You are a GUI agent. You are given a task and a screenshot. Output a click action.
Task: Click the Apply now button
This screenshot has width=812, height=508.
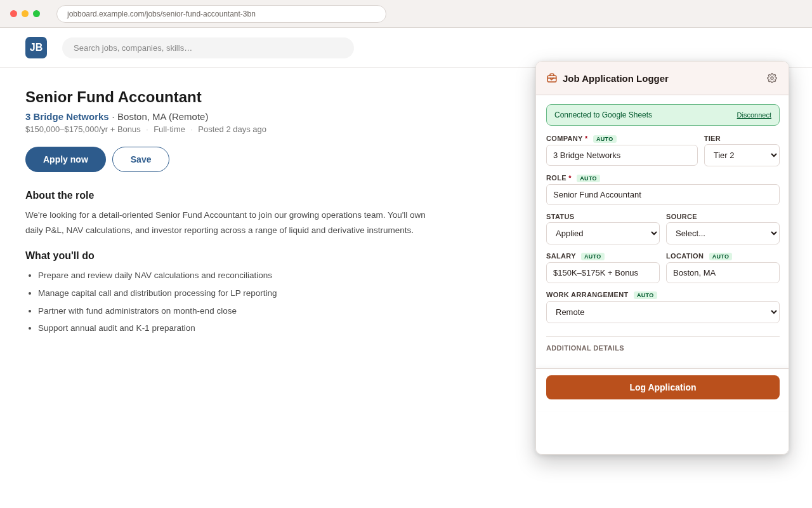[x=65, y=159]
